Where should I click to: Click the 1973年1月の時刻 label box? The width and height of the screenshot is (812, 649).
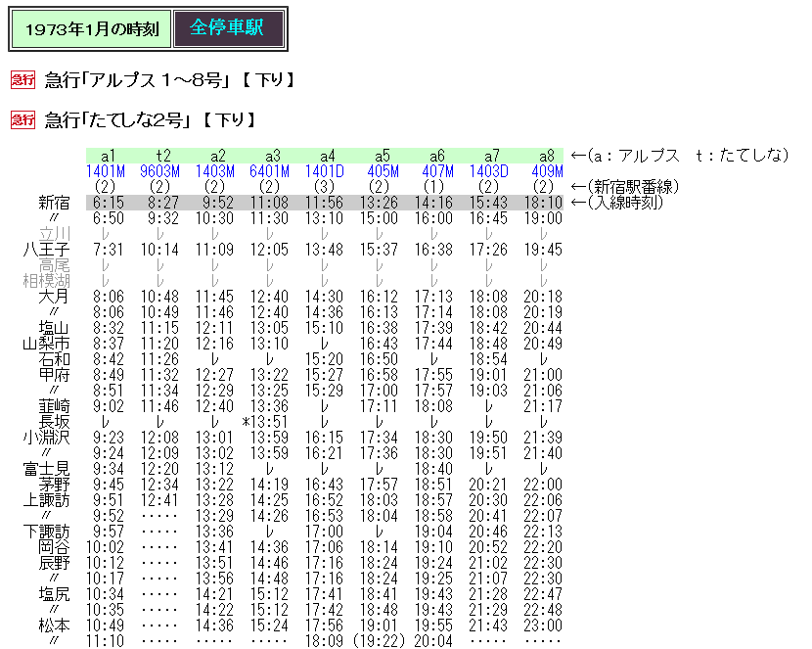(92, 29)
